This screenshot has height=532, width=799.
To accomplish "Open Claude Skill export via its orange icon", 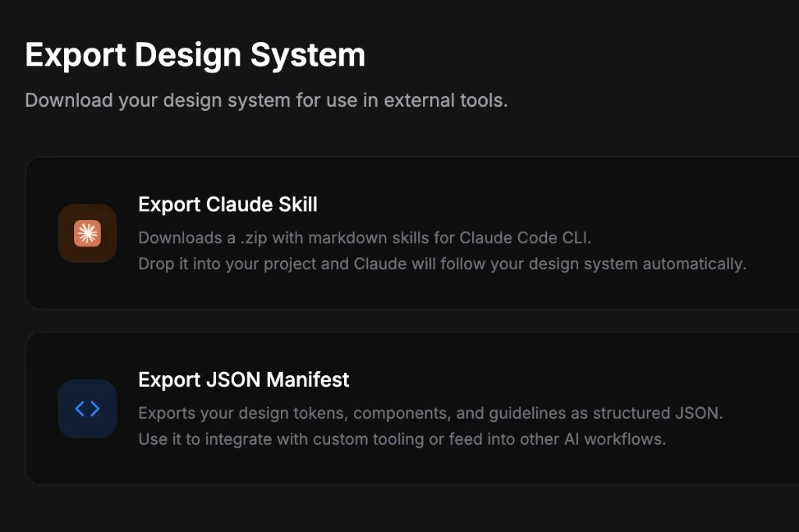I will [87, 233].
